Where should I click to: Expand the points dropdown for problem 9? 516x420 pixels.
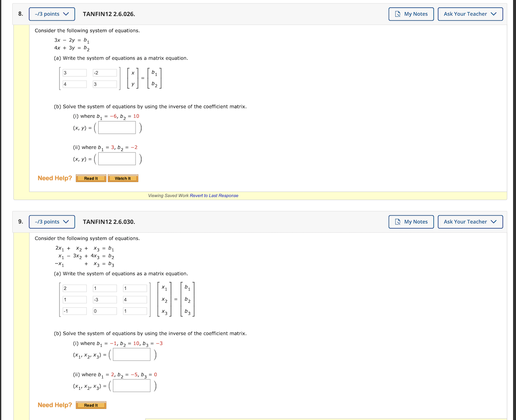pyautogui.click(x=52, y=222)
